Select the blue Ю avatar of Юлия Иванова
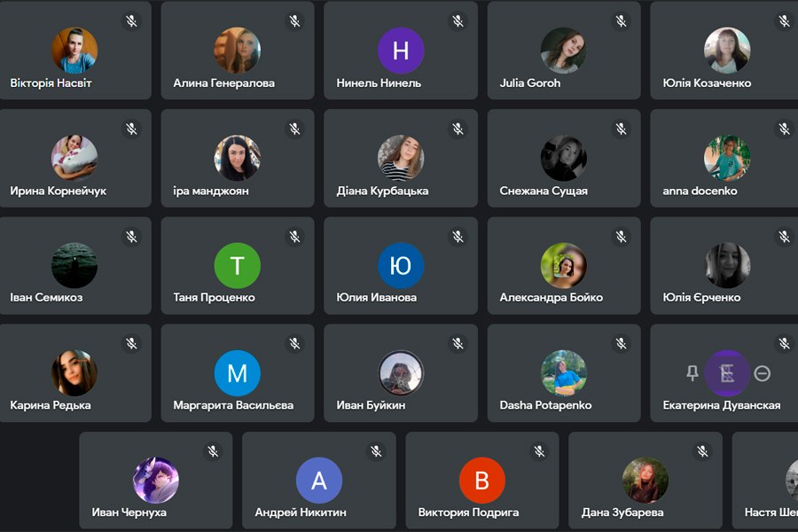The width and height of the screenshot is (798, 532). coord(401,266)
